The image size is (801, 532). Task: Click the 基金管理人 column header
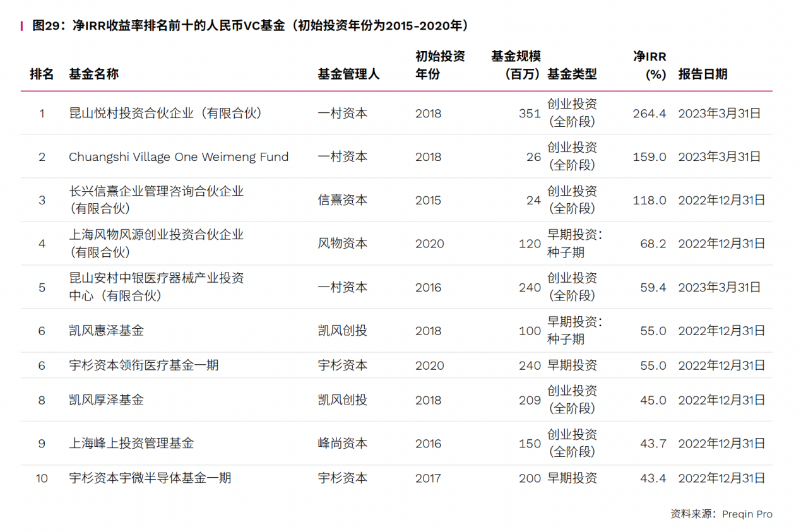click(348, 74)
